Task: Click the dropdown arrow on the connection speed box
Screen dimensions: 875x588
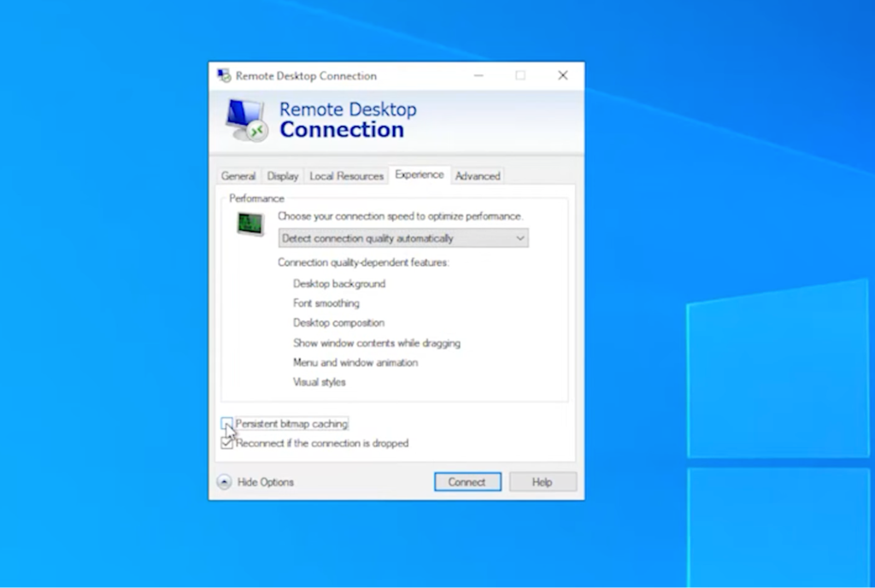Action: [520, 238]
